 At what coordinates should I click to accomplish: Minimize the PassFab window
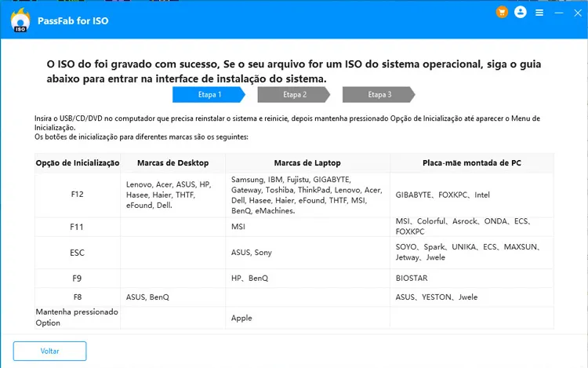(x=557, y=13)
